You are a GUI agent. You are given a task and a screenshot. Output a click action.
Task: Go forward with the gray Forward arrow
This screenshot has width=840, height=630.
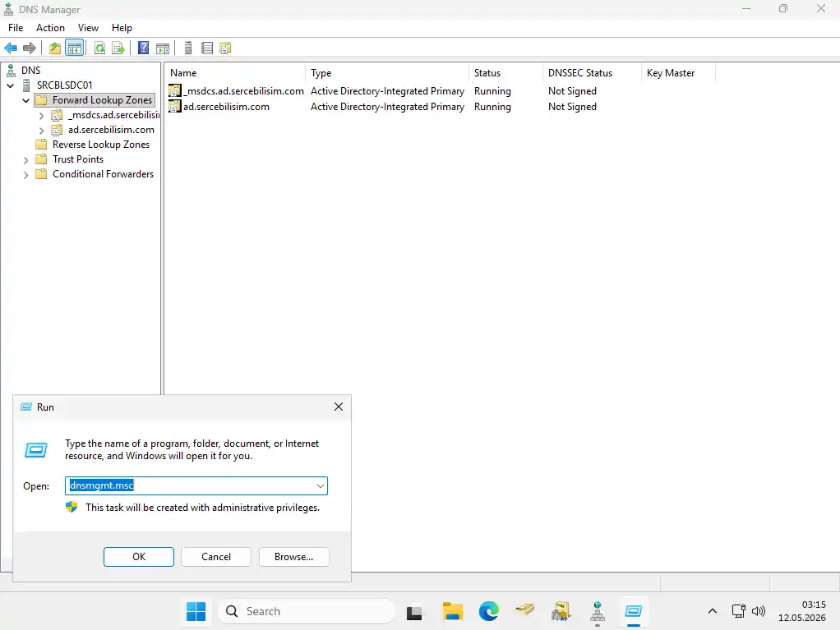pyautogui.click(x=30, y=48)
